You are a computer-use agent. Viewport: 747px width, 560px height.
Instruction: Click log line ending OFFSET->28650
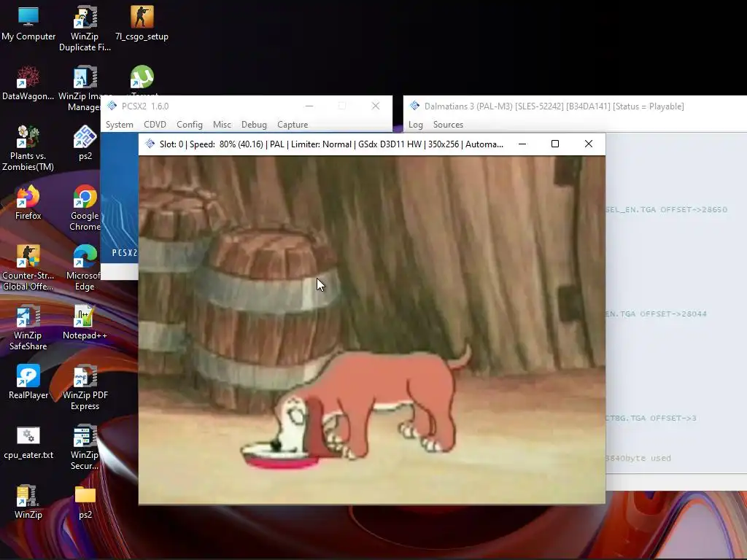(x=667, y=209)
